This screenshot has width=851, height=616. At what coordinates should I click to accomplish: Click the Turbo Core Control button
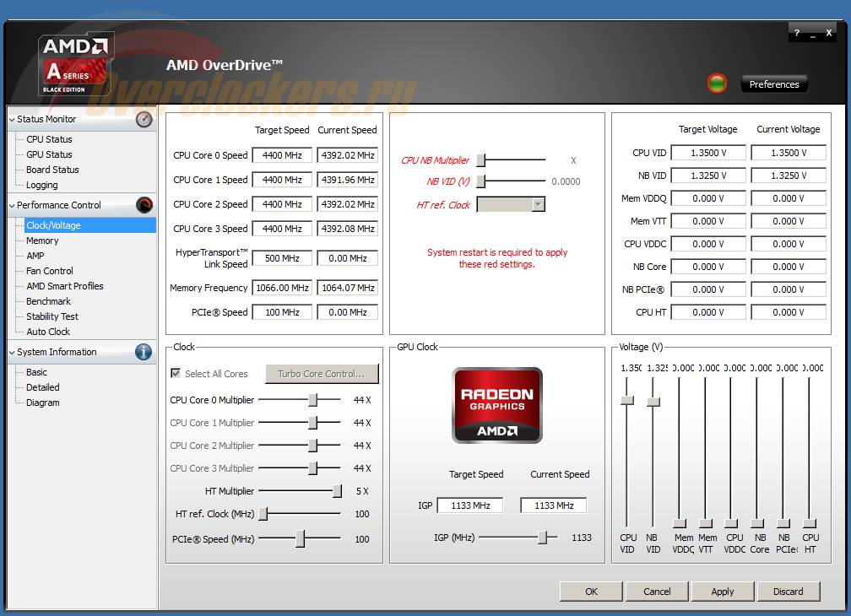tap(322, 374)
